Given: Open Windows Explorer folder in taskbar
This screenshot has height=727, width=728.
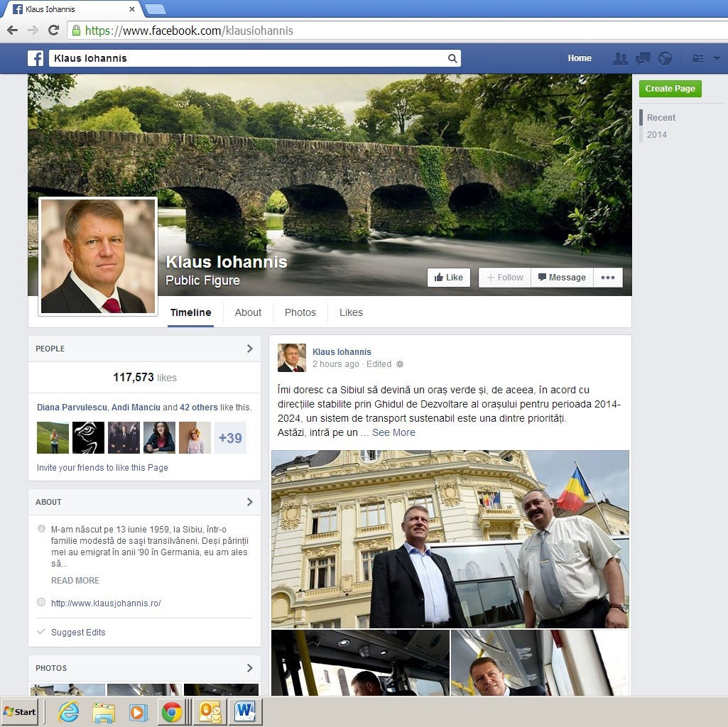Looking at the screenshot, I should (x=104, y=712).
